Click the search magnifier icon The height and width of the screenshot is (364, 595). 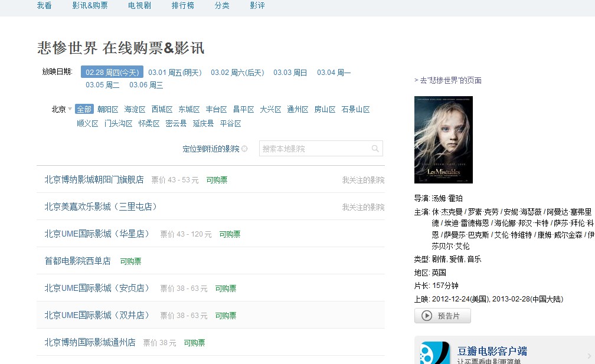point(375,149)
